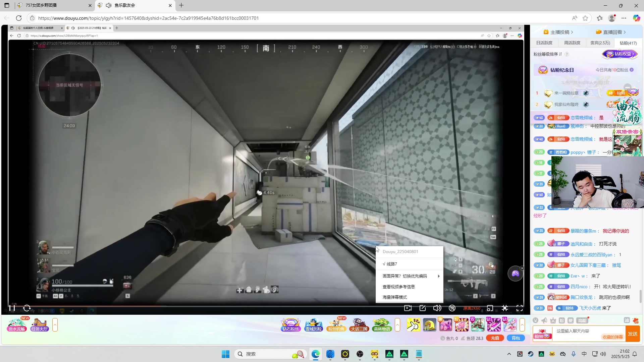Screen dimensions: 644x362
Task: Collapse the 曲水流觞 floating widget minus button
Action: (x=628, y=87)
